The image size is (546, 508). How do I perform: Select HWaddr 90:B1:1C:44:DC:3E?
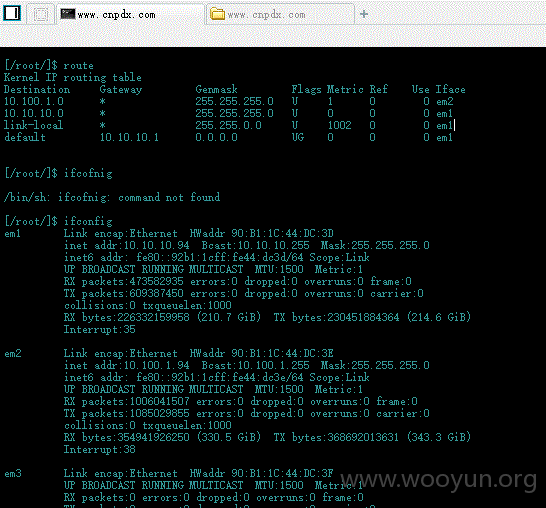pyautogui.click(x=262, y=353)
